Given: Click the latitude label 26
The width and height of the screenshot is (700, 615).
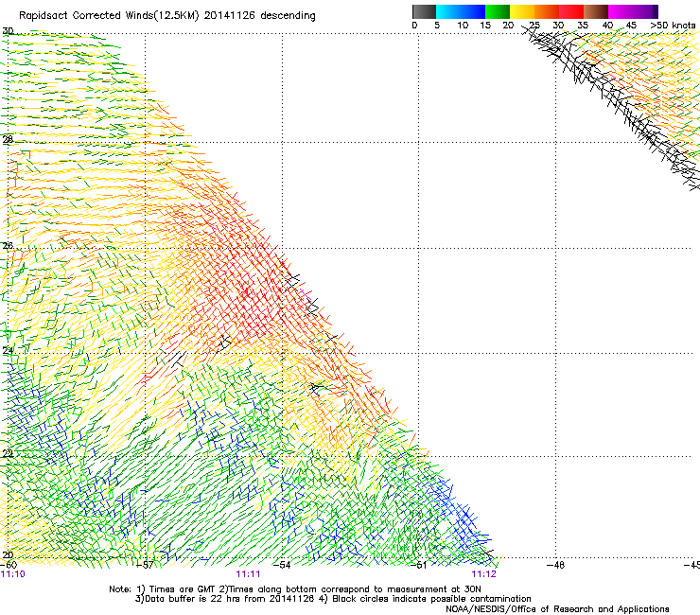Looking at the screenshot, I should click(x=8, y=246).
